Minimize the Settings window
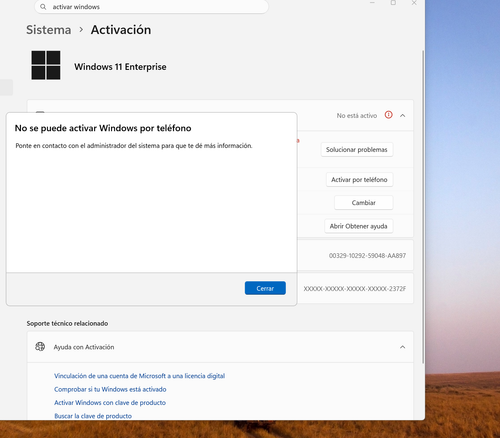Image resolution: width=500 pixels, height=438 pixels. (372, 3)
